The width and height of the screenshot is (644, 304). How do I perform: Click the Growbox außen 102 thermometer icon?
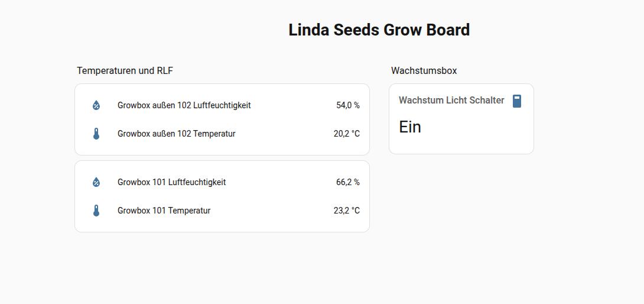coord(96,134)
